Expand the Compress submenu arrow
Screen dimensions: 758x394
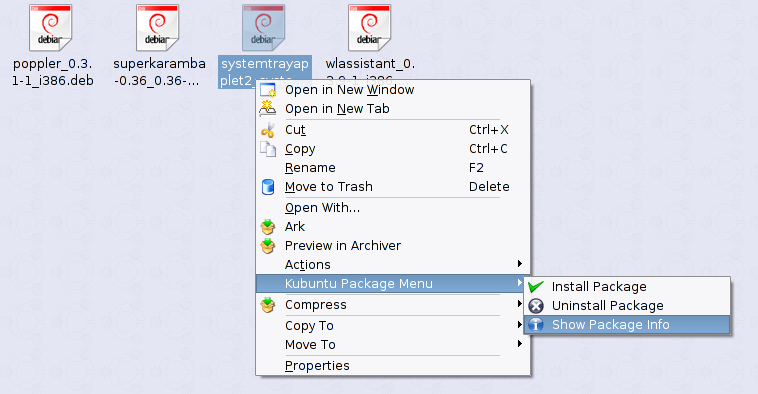pos(520,304)
